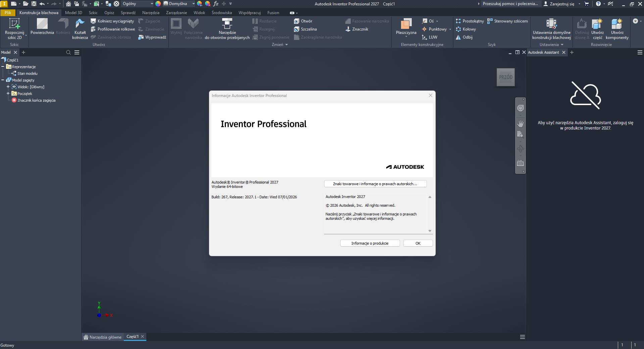This screenshot has height=349, width=644.
Task: Add a new panel tab beside Autodesk Assistant
Action: (x=572, y=52)
